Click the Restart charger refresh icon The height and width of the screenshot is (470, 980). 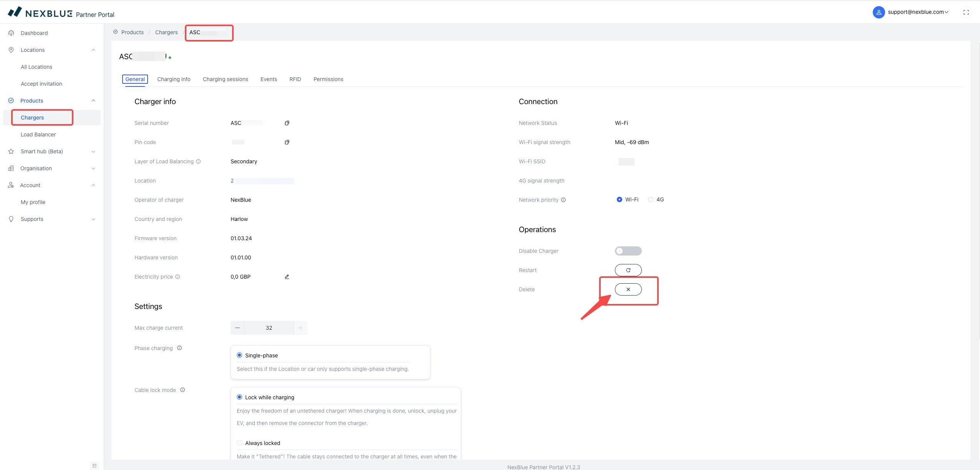point(628,270)
